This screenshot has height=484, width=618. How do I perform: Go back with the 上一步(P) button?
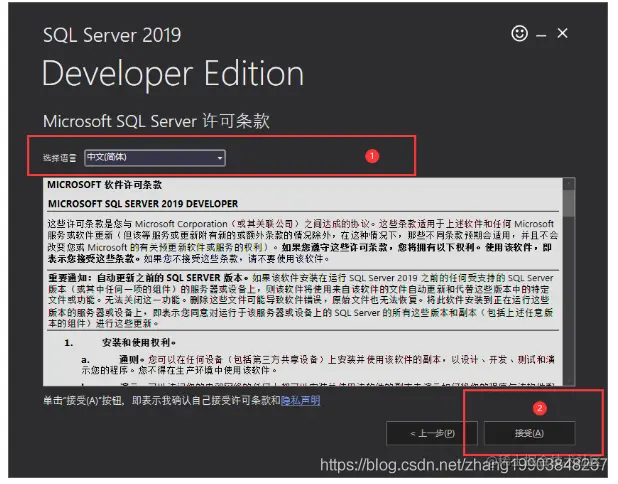pyautogui.click(x=432, y=434)
